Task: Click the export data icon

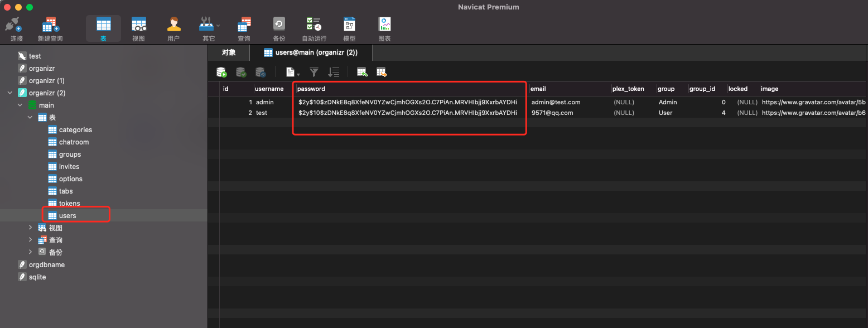Action: click(382, 72)
